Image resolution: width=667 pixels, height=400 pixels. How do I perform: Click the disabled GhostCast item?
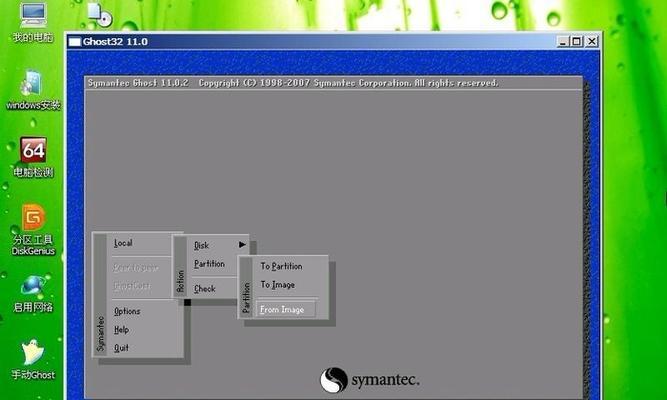[x=132, y=286]
